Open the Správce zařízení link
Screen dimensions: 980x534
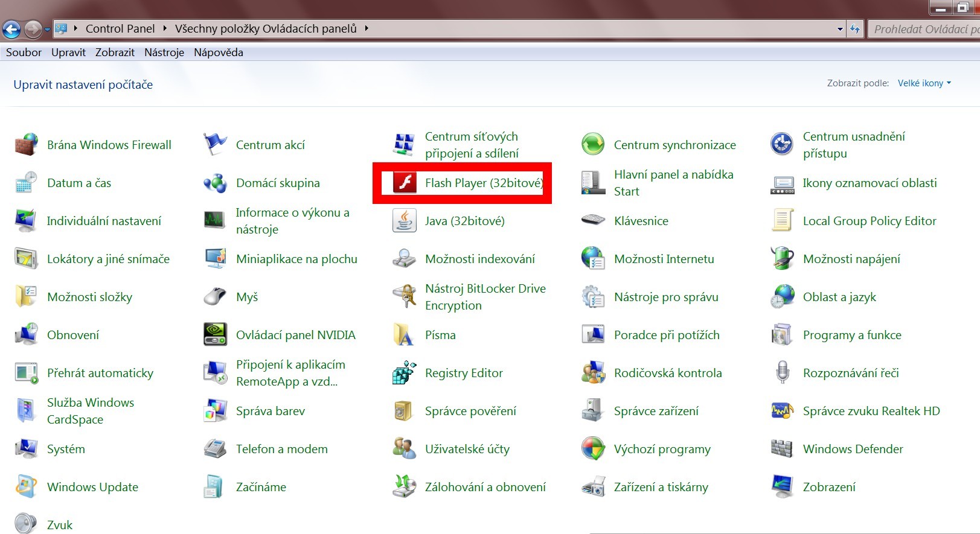point(656,411)
